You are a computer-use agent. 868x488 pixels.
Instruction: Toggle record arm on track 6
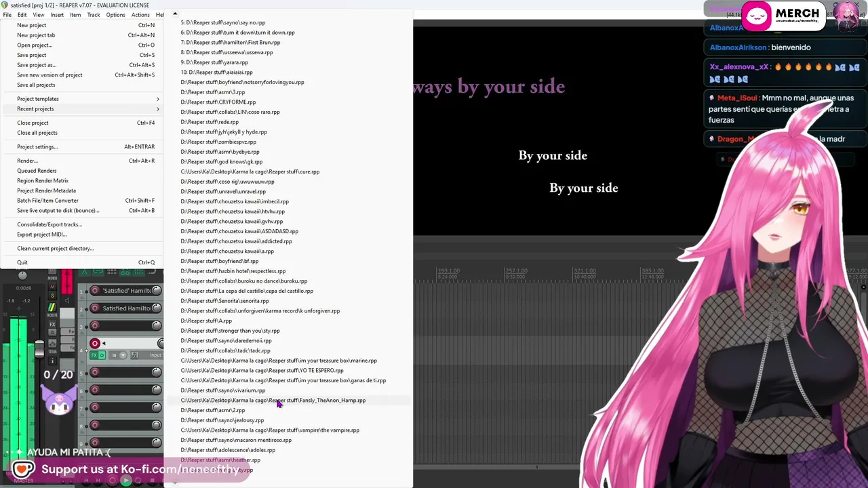(95, 390)
